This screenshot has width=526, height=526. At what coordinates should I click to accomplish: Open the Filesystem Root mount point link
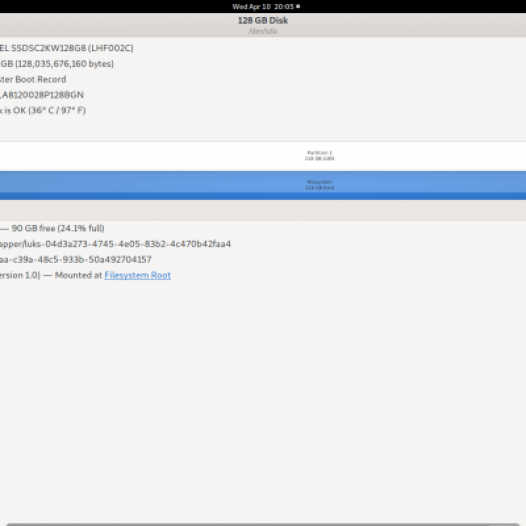pos(138,275)
